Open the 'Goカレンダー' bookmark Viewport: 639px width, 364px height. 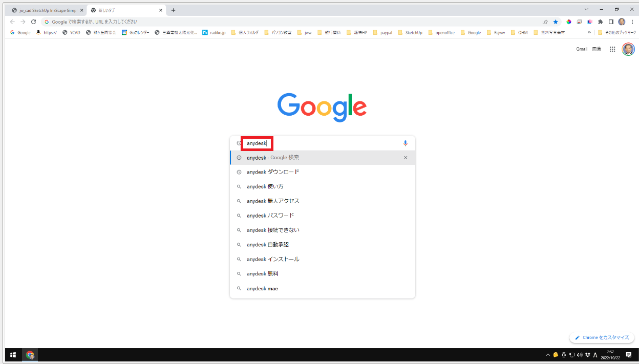pos(136,32)
